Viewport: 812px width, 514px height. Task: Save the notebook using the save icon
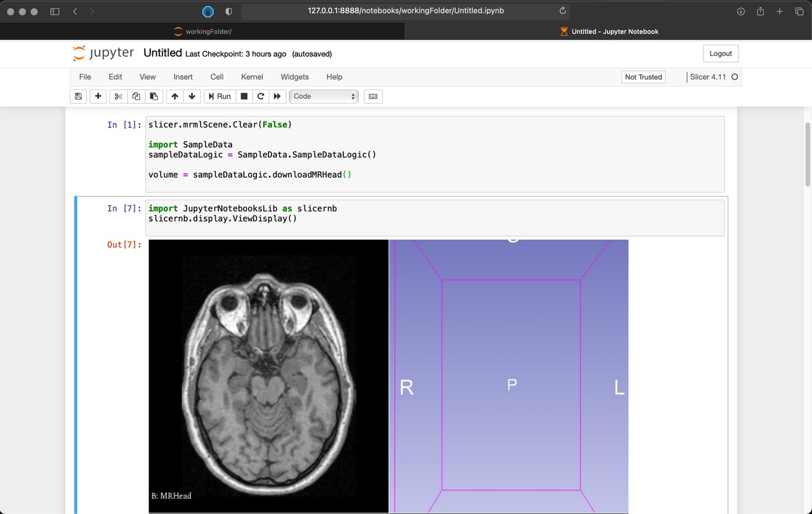click(78, 96)
